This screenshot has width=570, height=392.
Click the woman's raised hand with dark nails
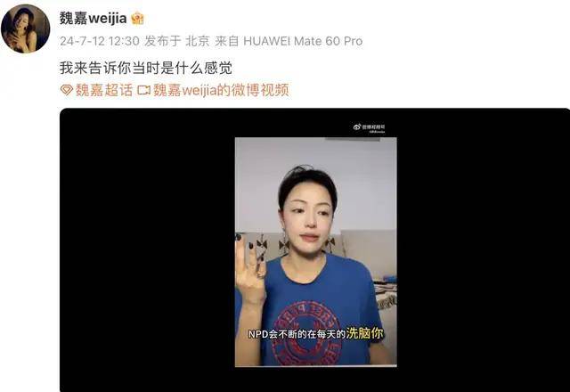coord(250,269)
